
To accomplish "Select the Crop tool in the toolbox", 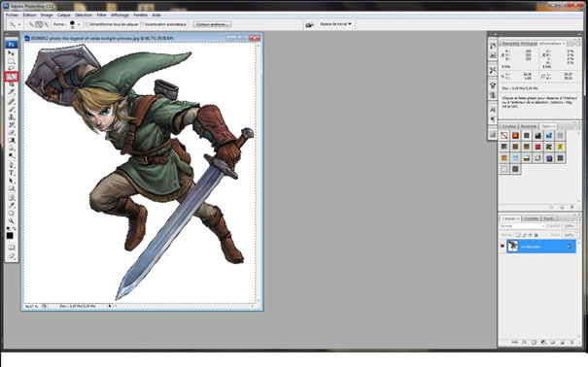I will 12,84.
